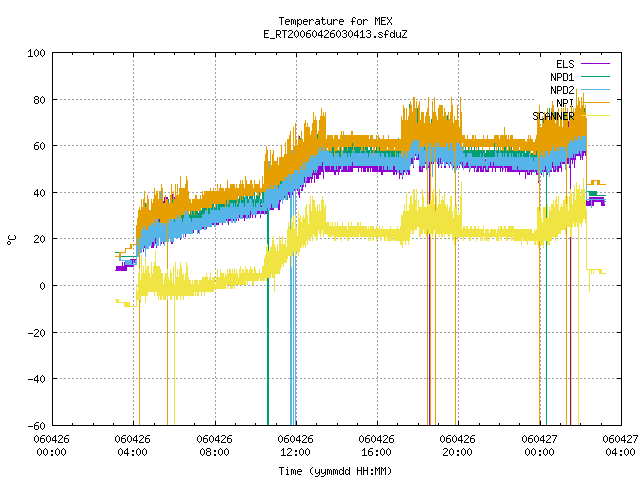Click the x-axis label '060427 04:00'
The height and width of the screenshot is (480, 640).
click(620, 446)
